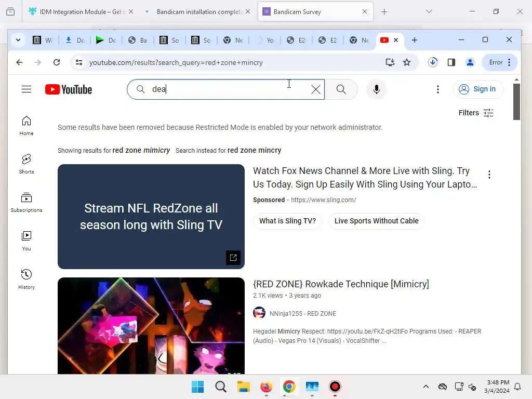Open the clock showing 3:48 PM
Image resolution: width=532 pixels, height=399 pixels.
pos(497,387)
